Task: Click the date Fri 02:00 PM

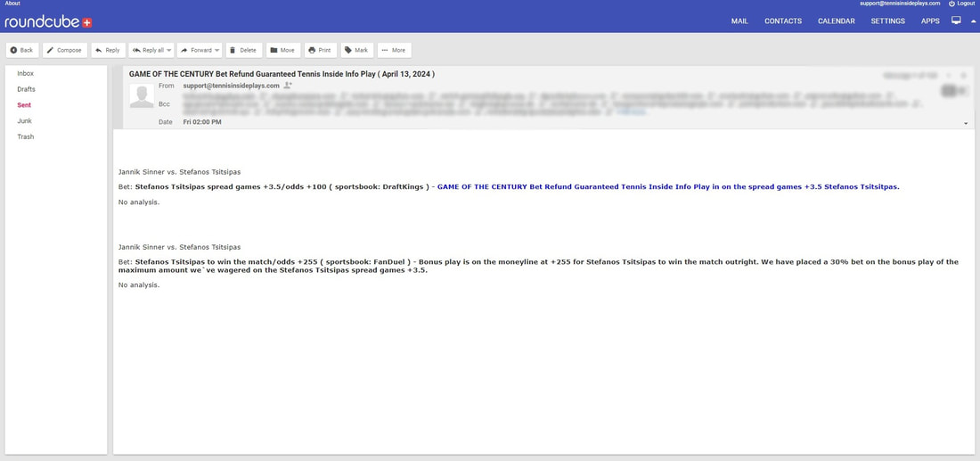Action: (202, 122)
